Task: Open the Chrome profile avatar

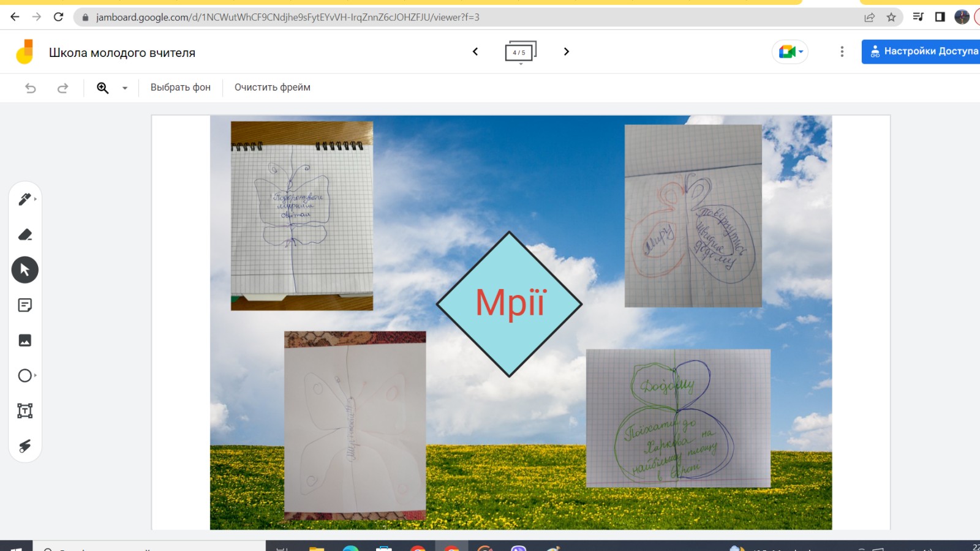Action: coord(962,17)
